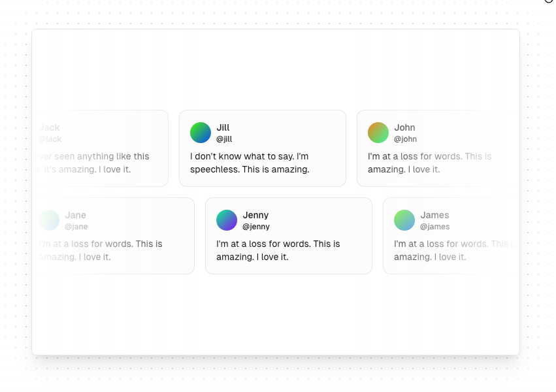Click the faded @jack handle
This screenshot has width=556, height=392.
[x=50, y=139]
